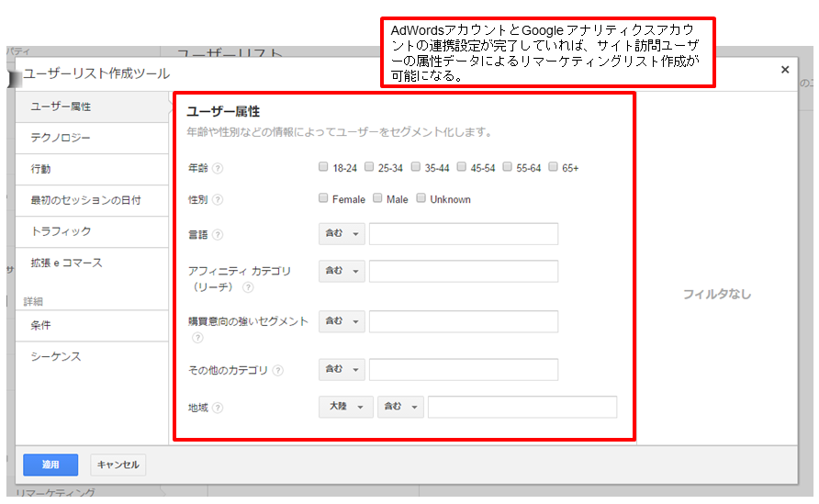The image size is (819, 504).
Task: Click help icon next to 地域
Action: click(218, 409)
